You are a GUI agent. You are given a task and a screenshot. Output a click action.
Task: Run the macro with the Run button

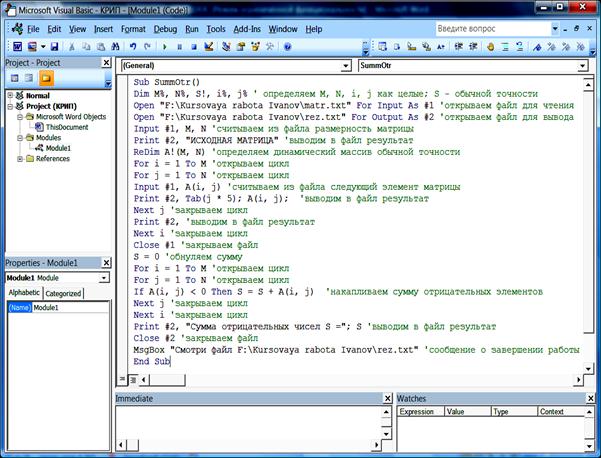pos(163,47)
